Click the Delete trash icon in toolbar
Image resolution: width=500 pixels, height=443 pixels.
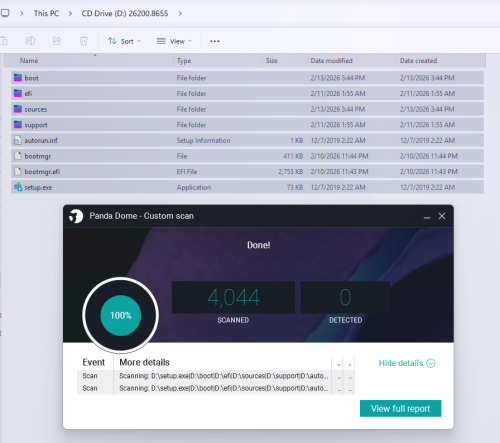tap(83, 41)
